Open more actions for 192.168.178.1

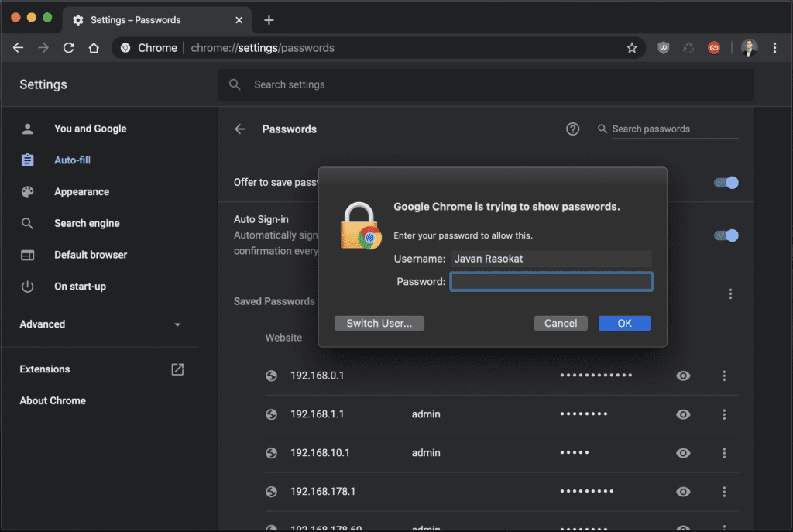[724, 492]
